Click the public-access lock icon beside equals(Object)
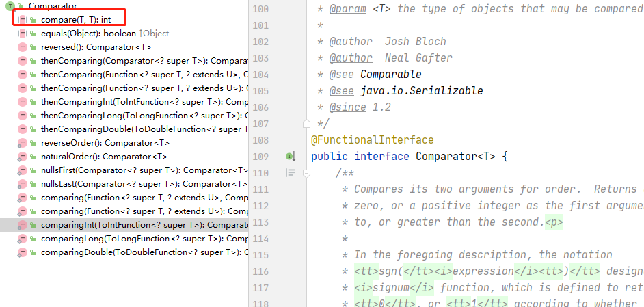644x307 pixels. point(33,34)
